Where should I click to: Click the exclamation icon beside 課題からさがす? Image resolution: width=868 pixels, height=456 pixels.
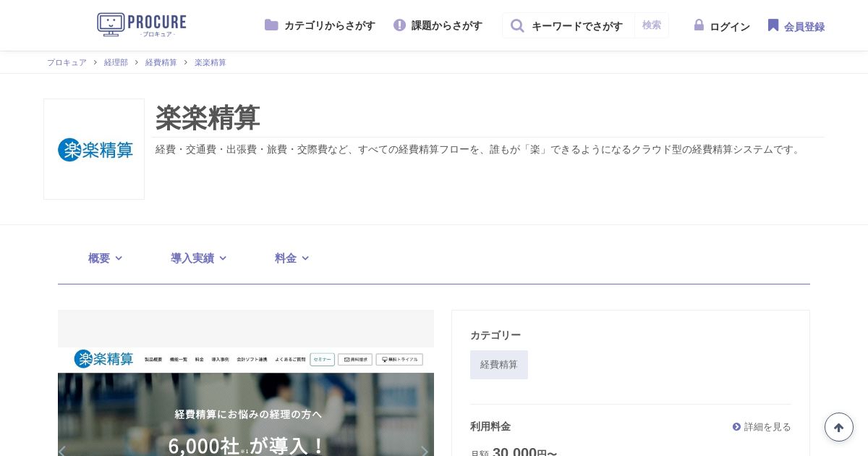[399, 25]
